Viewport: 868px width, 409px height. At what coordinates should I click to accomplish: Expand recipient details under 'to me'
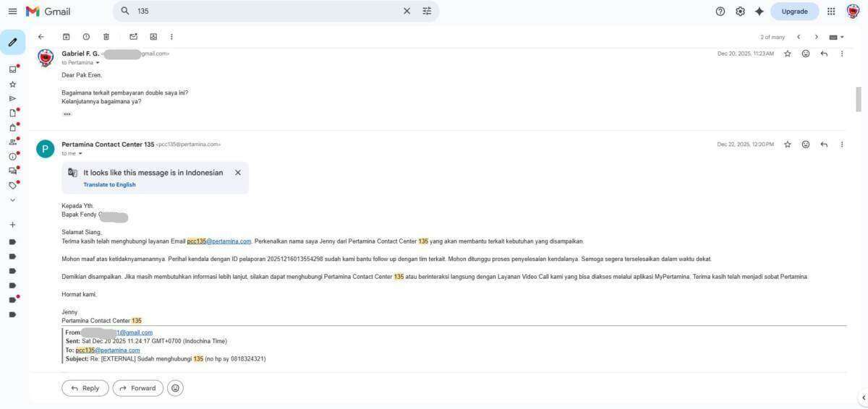coord(80,154)
